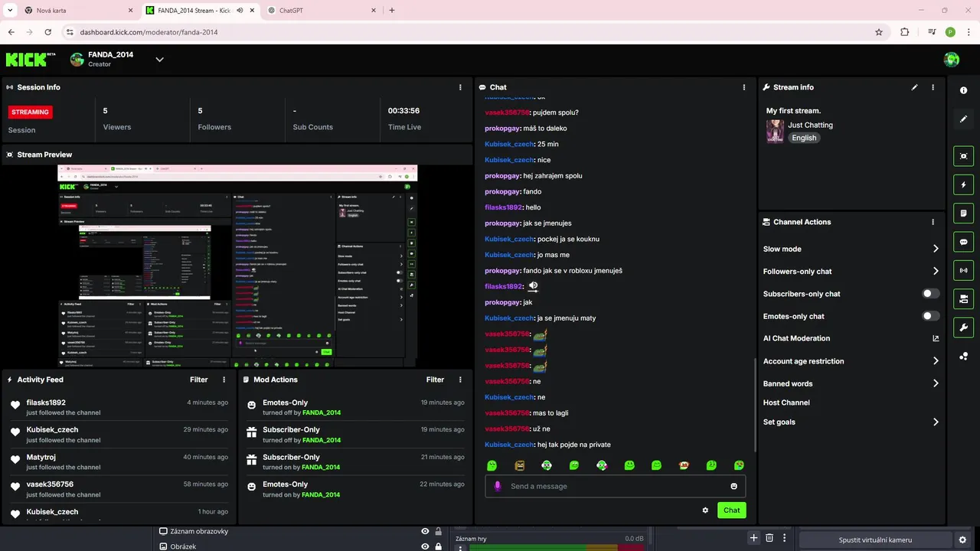
Task: Toggle lock on Obrázek source
Action: pyautogui.click(x=439, y=546)
